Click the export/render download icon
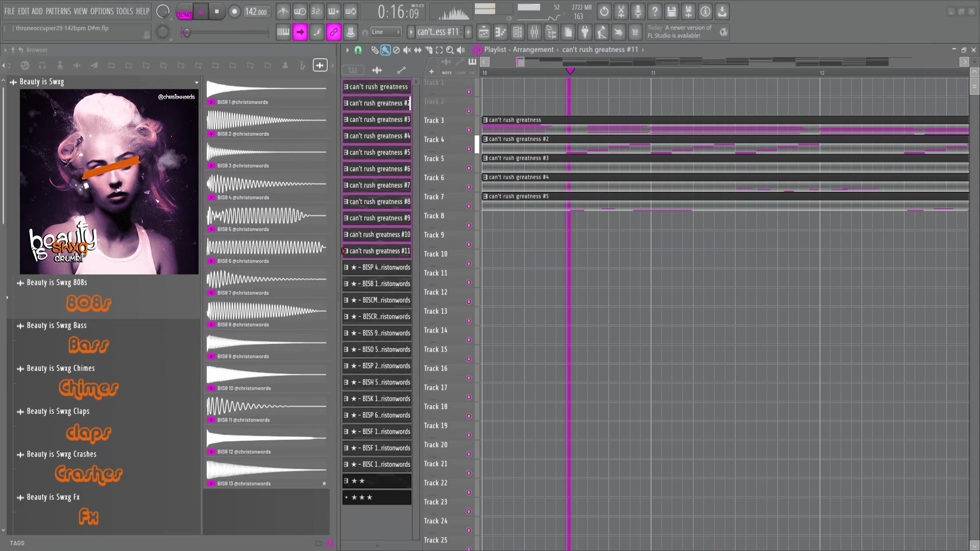The width and height of the screenshot is (980, 551). [722, 11]
